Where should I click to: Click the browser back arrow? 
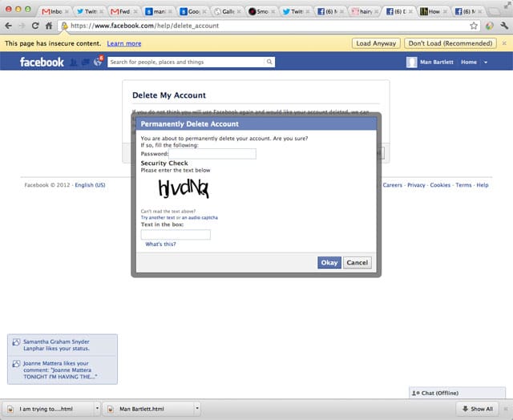[x=9, y=26]
